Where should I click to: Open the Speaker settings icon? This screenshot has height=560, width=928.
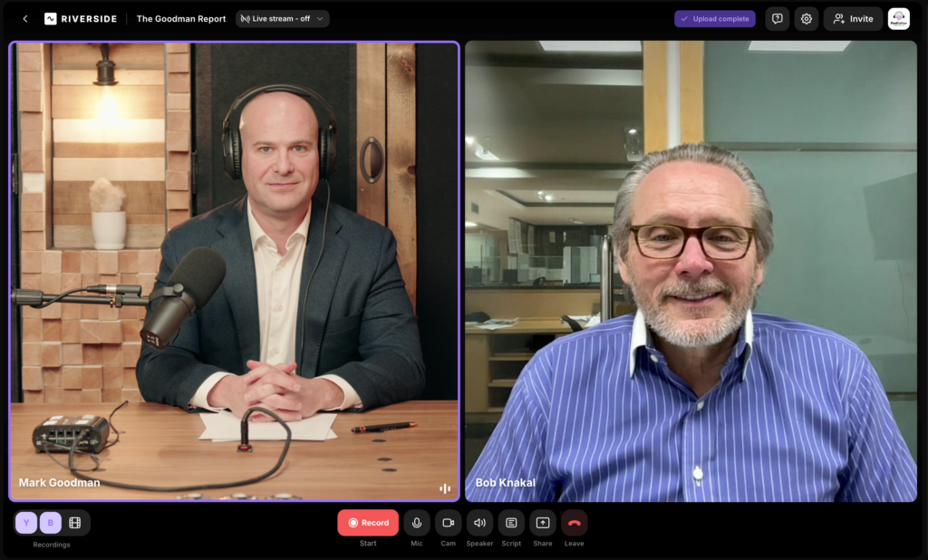[479, 522]
